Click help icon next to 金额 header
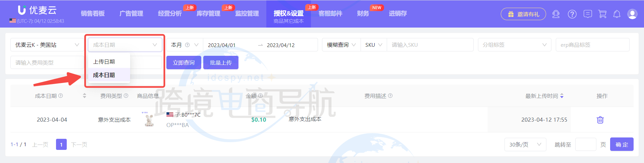 (260, 96)
